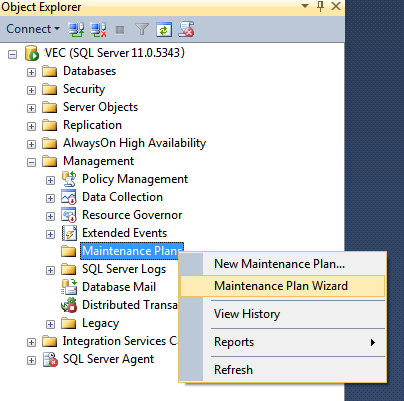The width and height of the screenshot is (404, 401).
Task: Open the Connect dropdown in Object Explorer
Action: [33, 29]
